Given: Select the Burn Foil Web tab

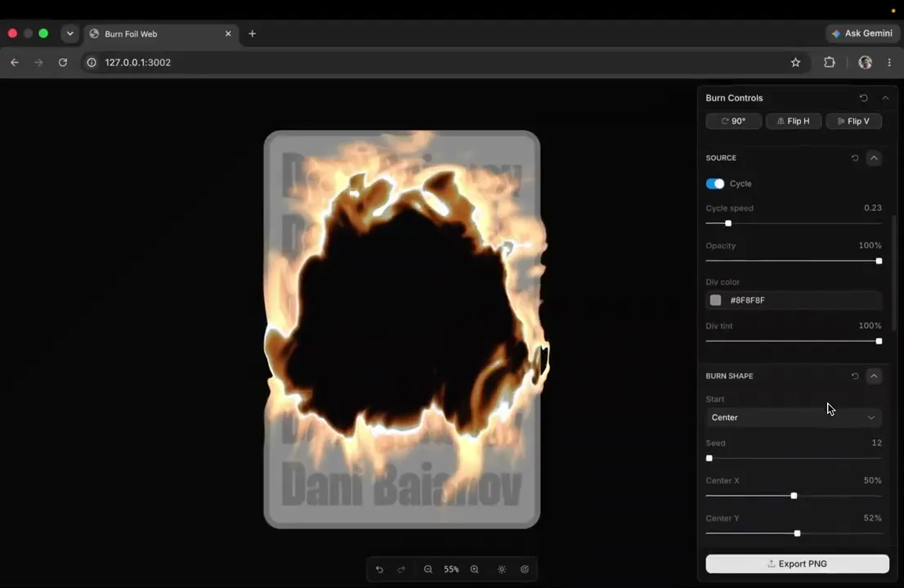Looking at the screenshot, I should point(162,34).
